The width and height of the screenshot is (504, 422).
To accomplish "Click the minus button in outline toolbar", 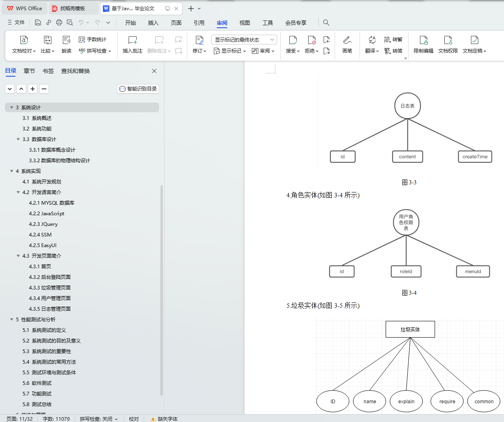I will (44, 88).
